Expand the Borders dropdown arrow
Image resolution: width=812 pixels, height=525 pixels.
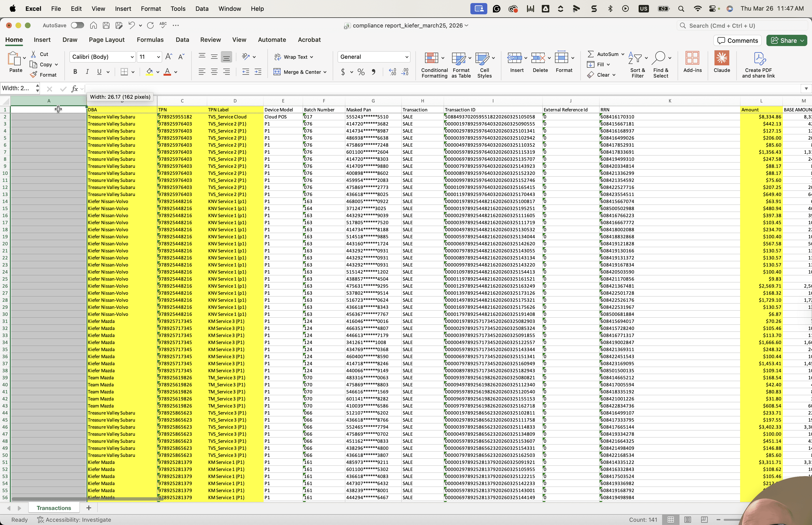coord(133,72)
